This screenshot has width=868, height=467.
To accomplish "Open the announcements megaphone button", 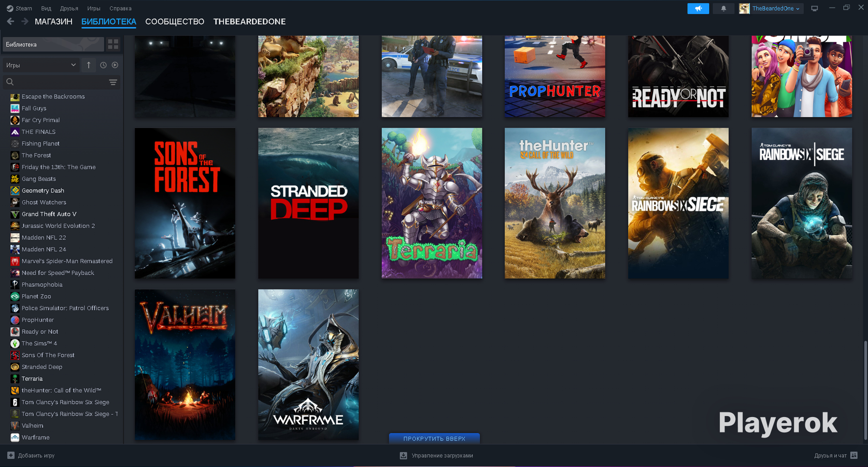I will coord(698,8).
